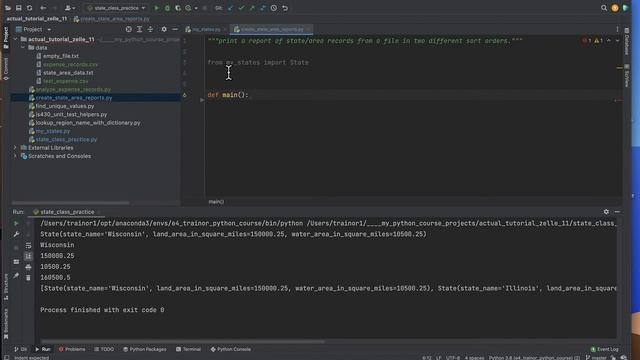
Task: Open the profiler run options dropdown arrow
Action: (x=196, y=8)
